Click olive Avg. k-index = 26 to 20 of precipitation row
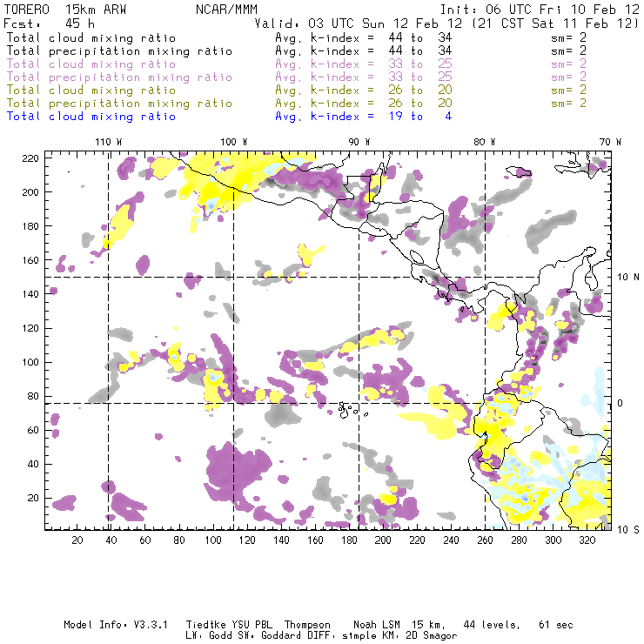The image size is (644, 644). click(x=364, y=104)
